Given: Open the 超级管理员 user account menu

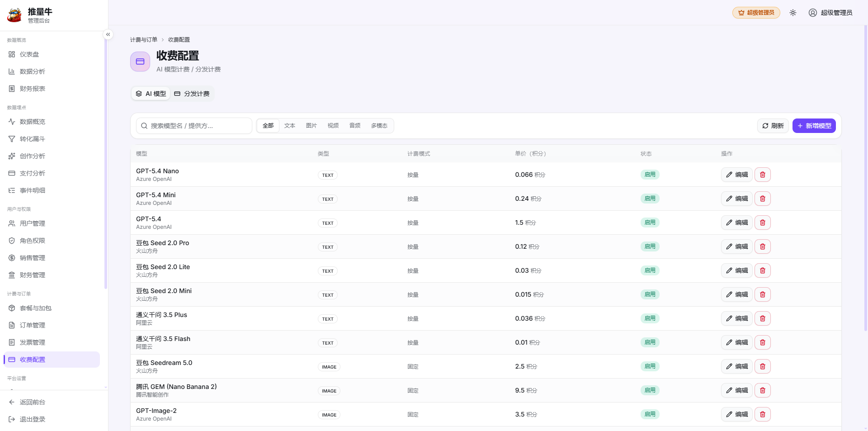Looking at the screenshot, I should (830, 13).
